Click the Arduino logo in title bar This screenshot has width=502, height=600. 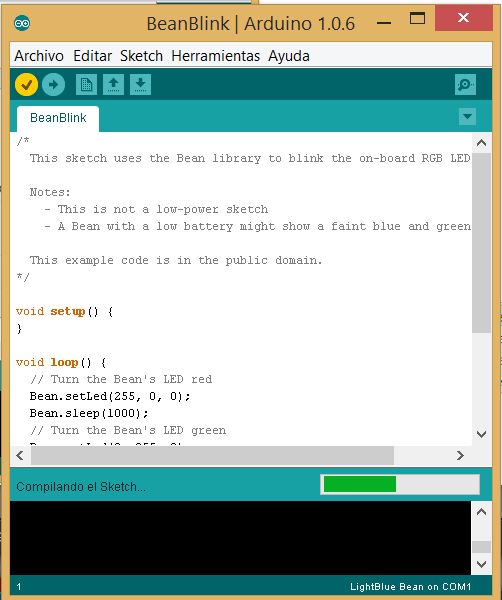[22, 23]
